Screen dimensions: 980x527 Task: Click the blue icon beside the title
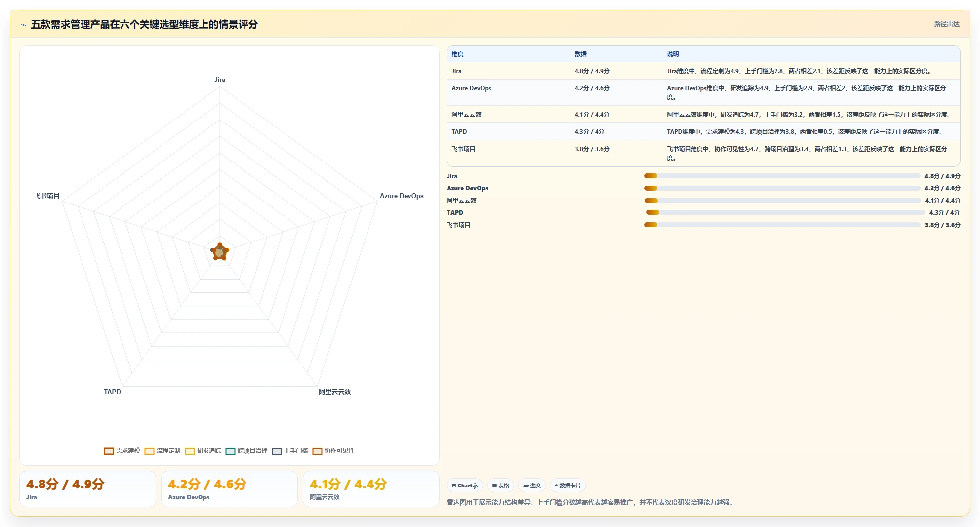coord(23,25)
